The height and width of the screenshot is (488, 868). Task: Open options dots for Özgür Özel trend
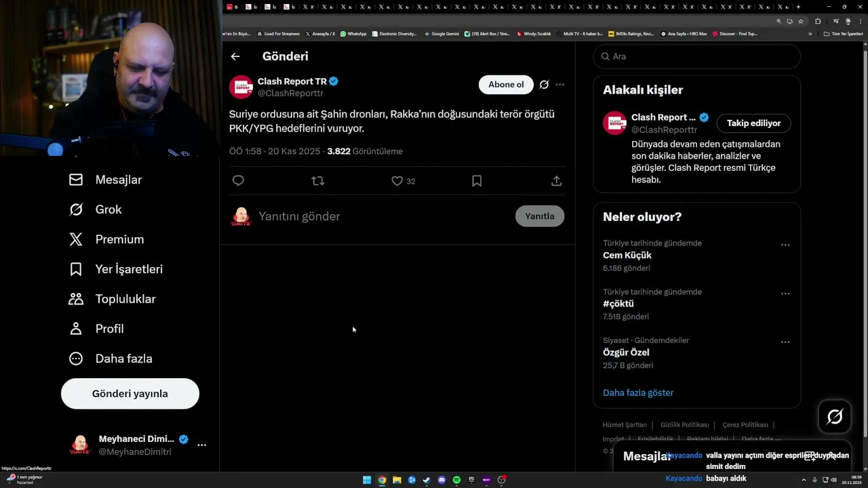tap(785, 342)
